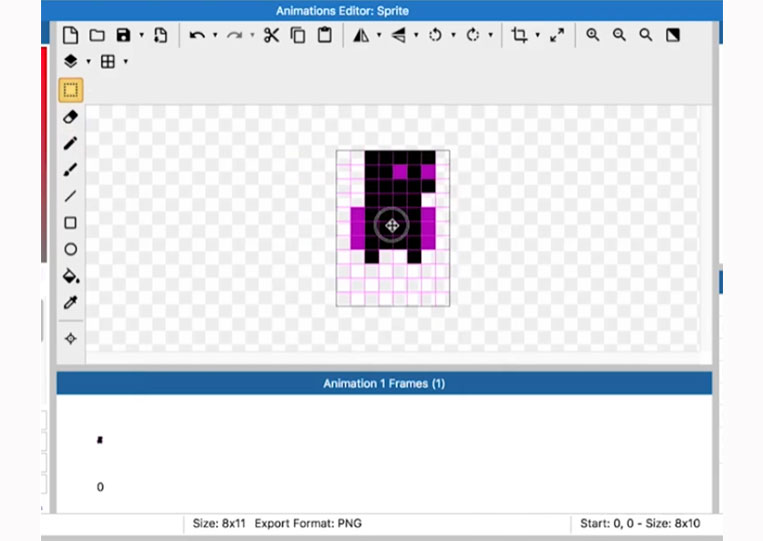Save the sprite with the floppy disk icon
This screenshot has width=763, height=541.
click(x=124, y=35)
